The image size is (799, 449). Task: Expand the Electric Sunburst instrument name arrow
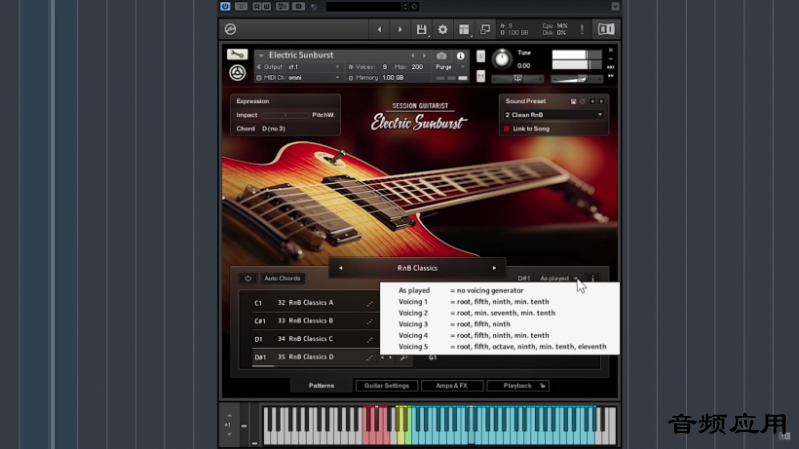261,55
